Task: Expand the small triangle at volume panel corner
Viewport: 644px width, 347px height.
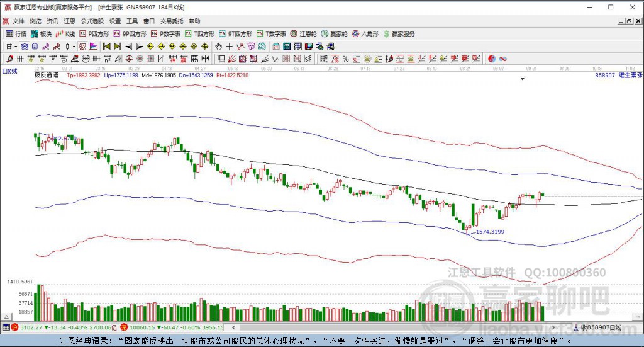Action: [x=6, y=317]
